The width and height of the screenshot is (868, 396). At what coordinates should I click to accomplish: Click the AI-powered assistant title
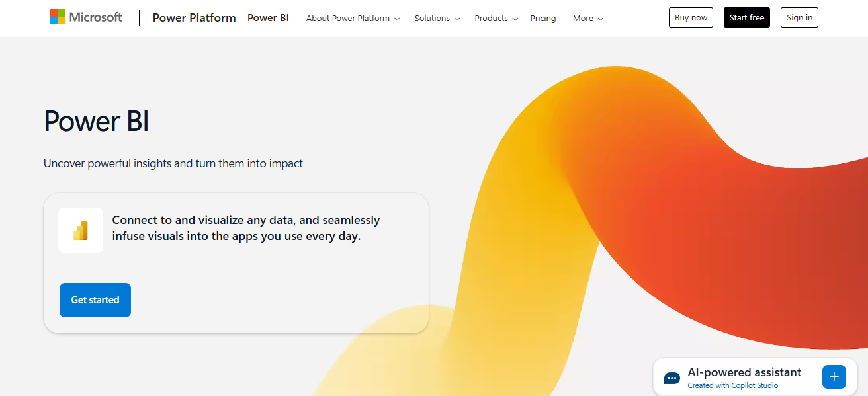[744, 372]
